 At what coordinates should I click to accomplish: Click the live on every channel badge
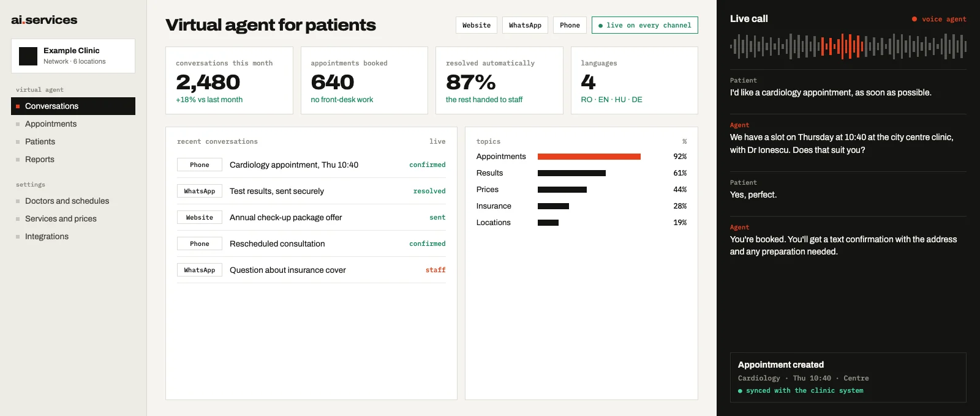coord(645,25)
